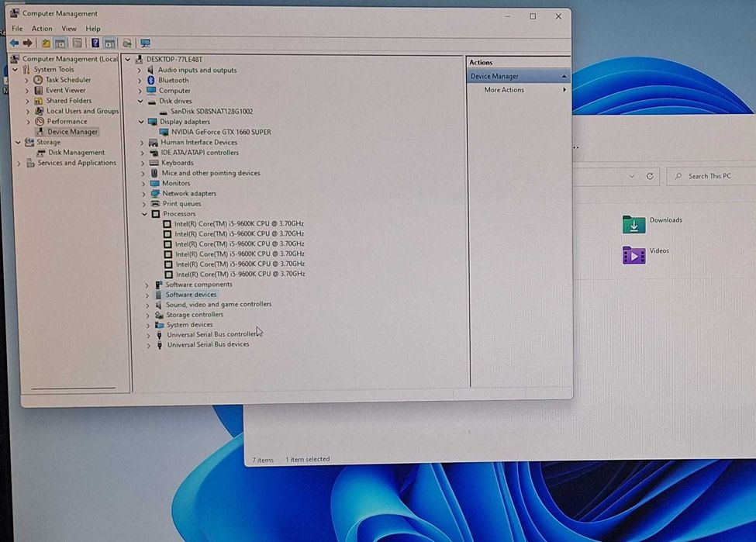
Task: Click the Update driver toolbar icon
Action: point(127,43)
